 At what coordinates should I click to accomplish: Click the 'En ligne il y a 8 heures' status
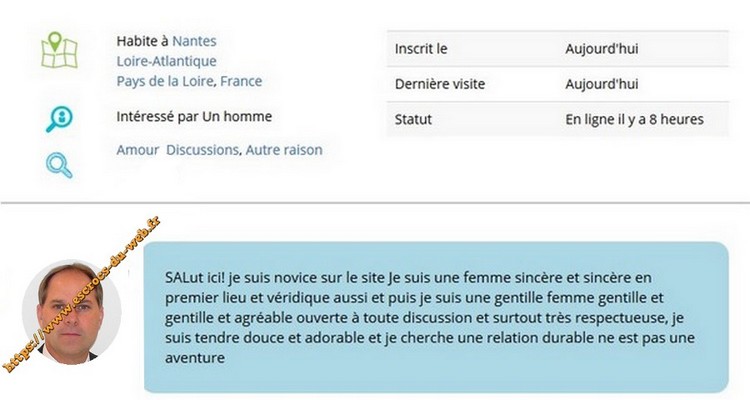tap(634, 119)
